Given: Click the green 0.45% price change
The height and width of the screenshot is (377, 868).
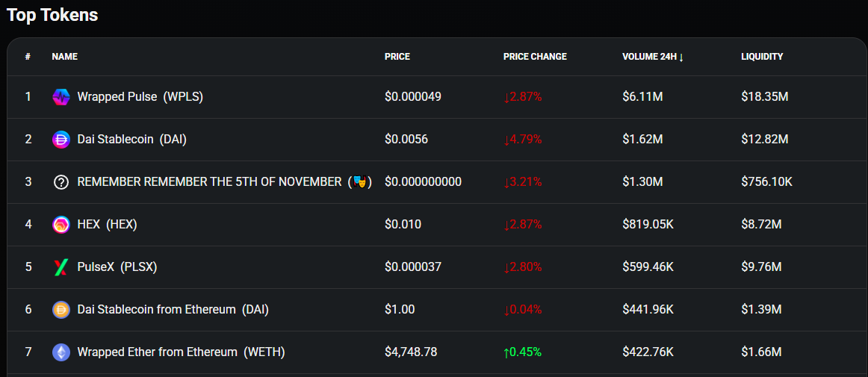Looking at the screenshot, I should pyautogui.click(x=523, y=352).
